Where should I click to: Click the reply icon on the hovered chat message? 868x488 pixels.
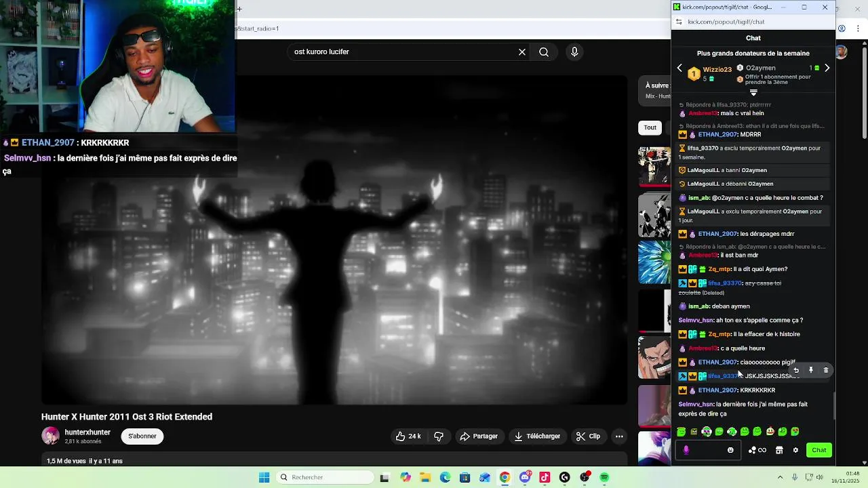pos(796,370)
